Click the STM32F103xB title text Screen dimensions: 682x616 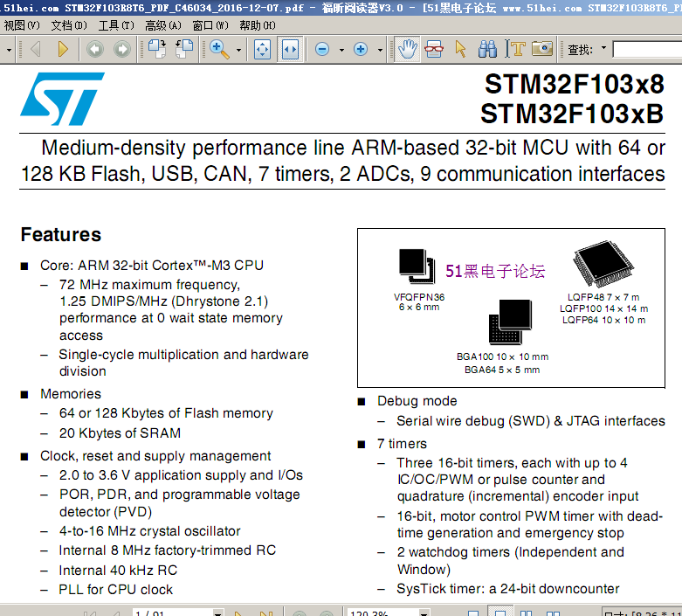[572, 114]
